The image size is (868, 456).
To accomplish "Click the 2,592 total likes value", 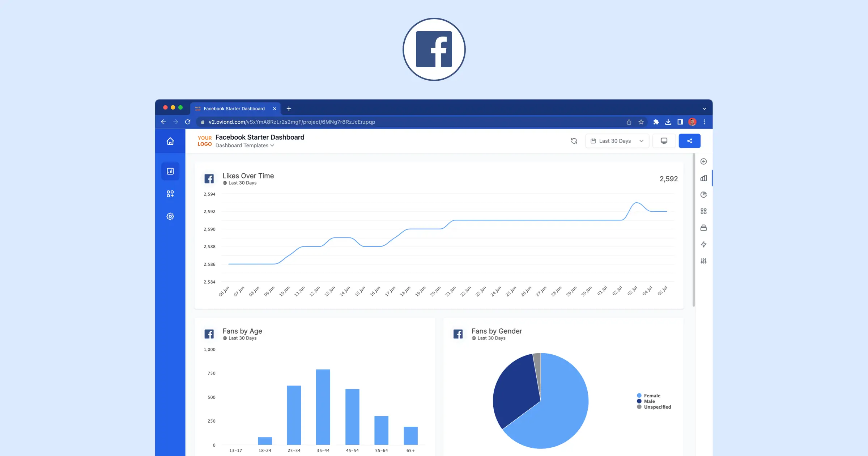I will tap(668, 179).
